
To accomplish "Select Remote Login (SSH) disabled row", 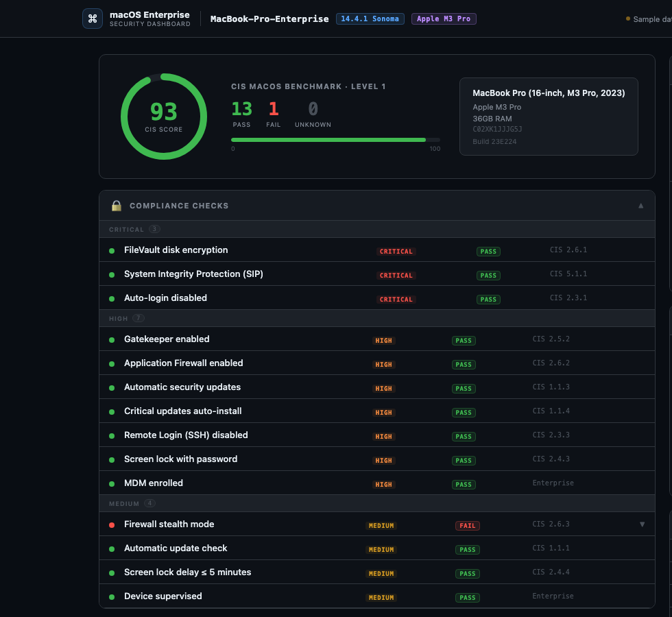I will click(376, 435).
